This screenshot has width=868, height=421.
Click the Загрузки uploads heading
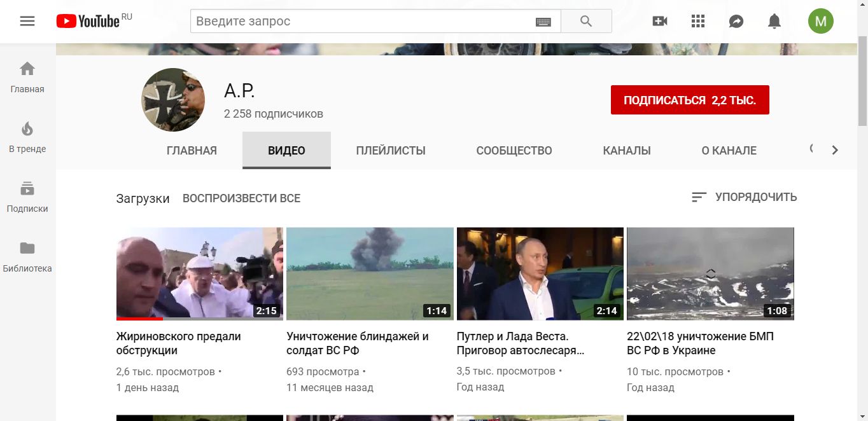click(x=143, y=198)
